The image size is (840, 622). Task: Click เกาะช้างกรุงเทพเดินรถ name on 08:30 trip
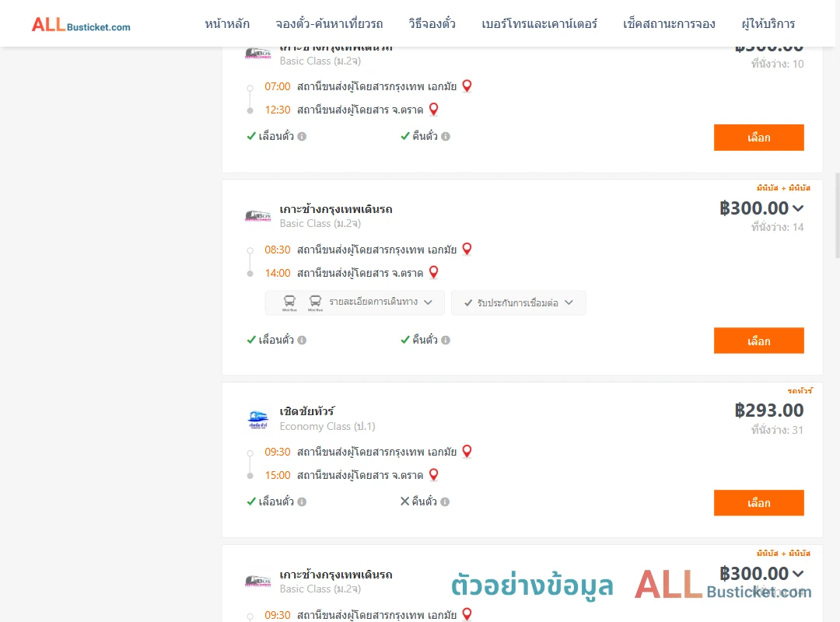coord(336,209)
